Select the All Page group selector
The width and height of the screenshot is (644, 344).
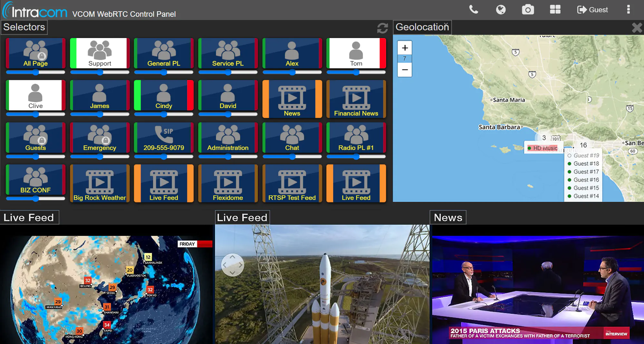[35, 53]
